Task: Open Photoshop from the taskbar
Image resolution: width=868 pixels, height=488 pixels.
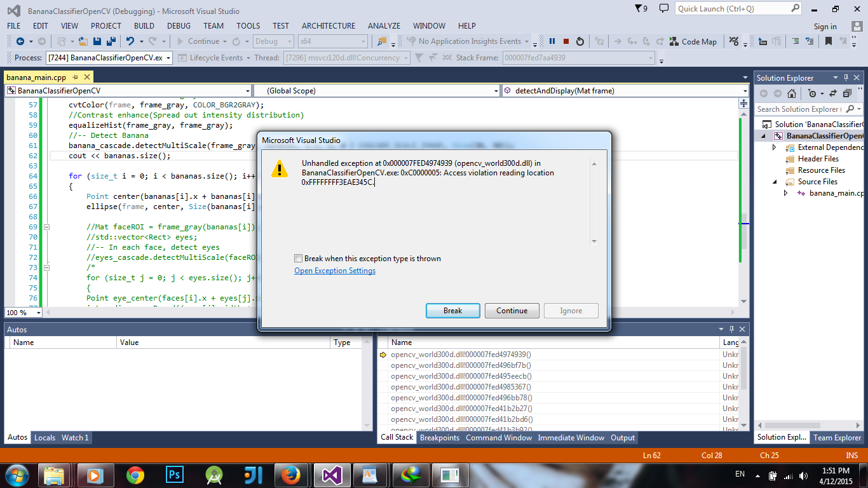Action: point(173,475)
